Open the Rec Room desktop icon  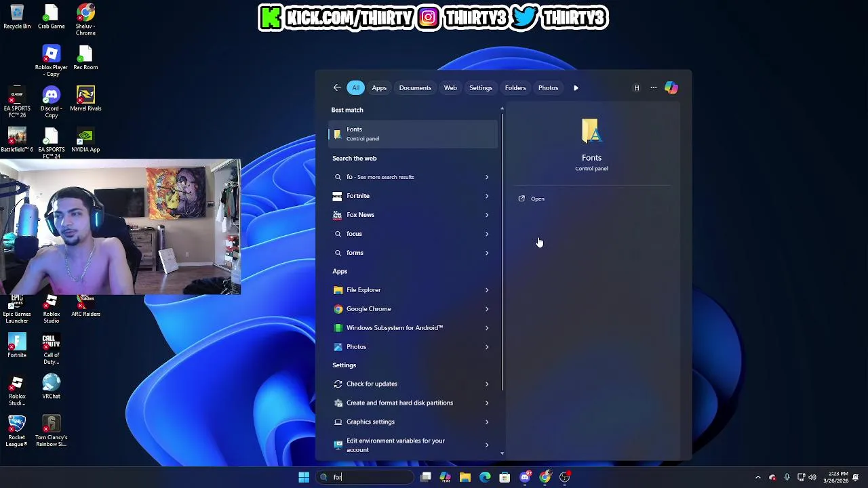(85, 58)
